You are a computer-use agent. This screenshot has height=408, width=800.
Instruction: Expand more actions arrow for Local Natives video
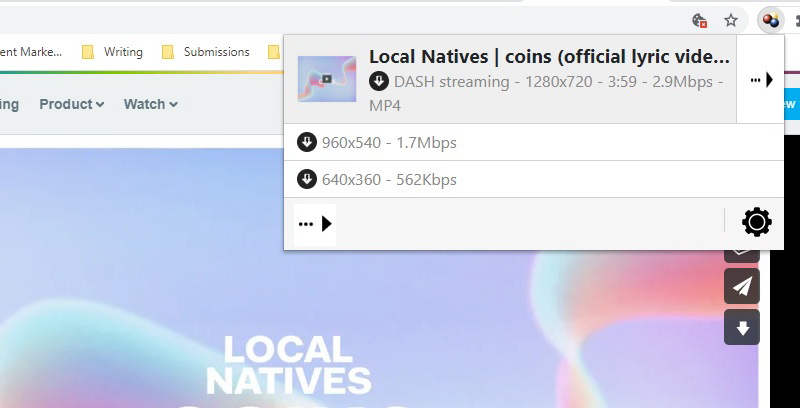coord(761,80)
